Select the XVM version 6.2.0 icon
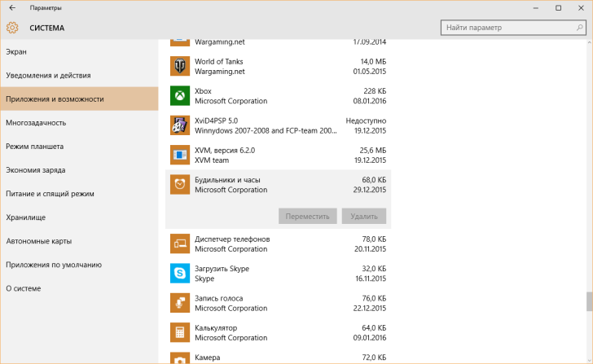 180,155
